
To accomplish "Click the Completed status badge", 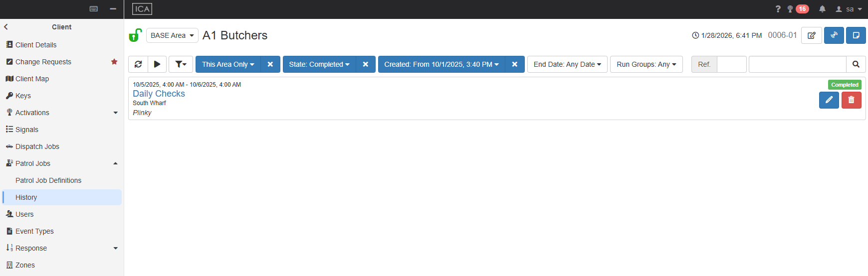I will click(x=845, y=85).
